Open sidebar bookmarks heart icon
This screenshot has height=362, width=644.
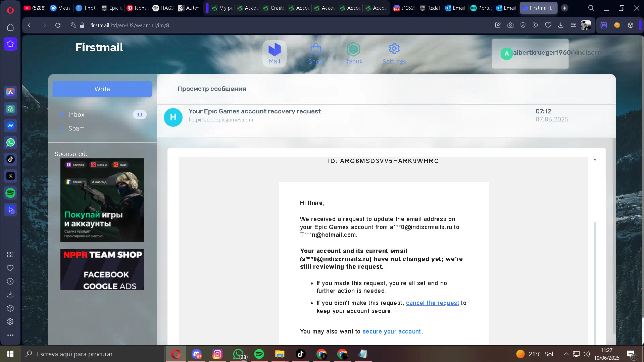pos(10,268)
